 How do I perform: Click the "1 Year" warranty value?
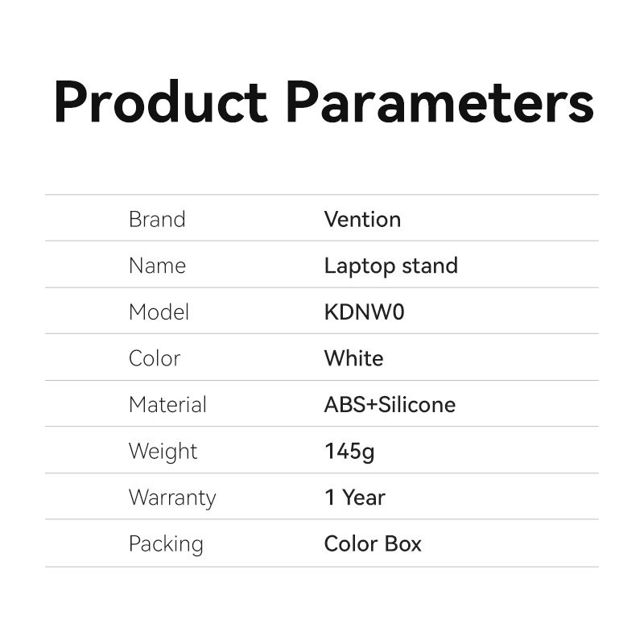(355, 497)
